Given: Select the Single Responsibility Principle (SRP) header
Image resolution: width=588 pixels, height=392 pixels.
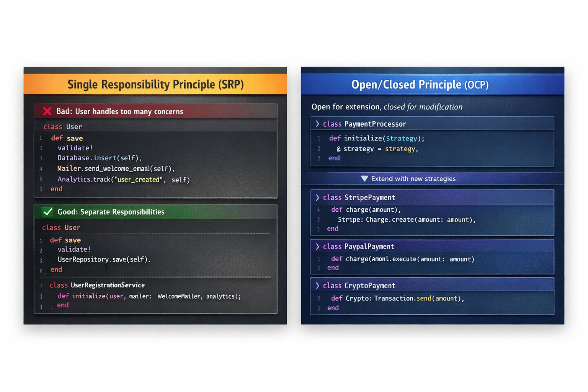Looking at the screenshot, I should click(155, 85).
